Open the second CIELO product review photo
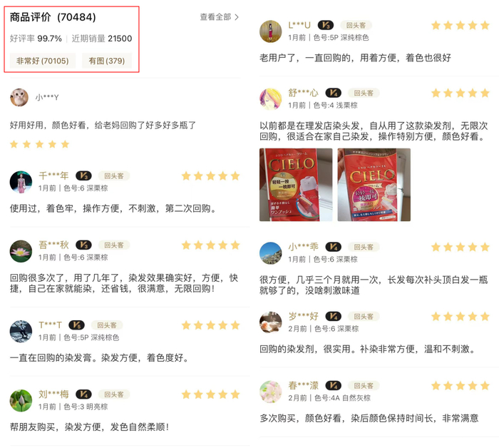Screen dimensions: 499x448 point(374,185)
